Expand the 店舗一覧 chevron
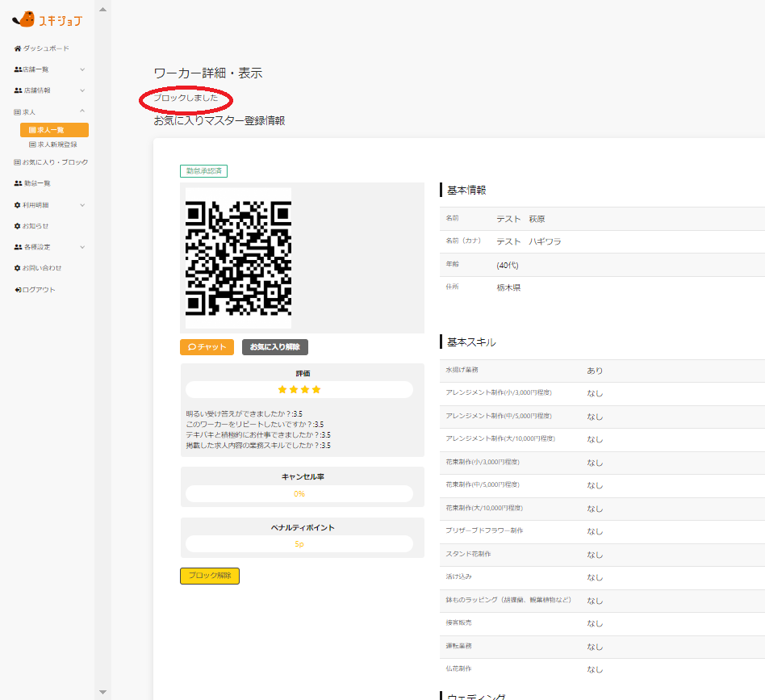 point(82,69)
